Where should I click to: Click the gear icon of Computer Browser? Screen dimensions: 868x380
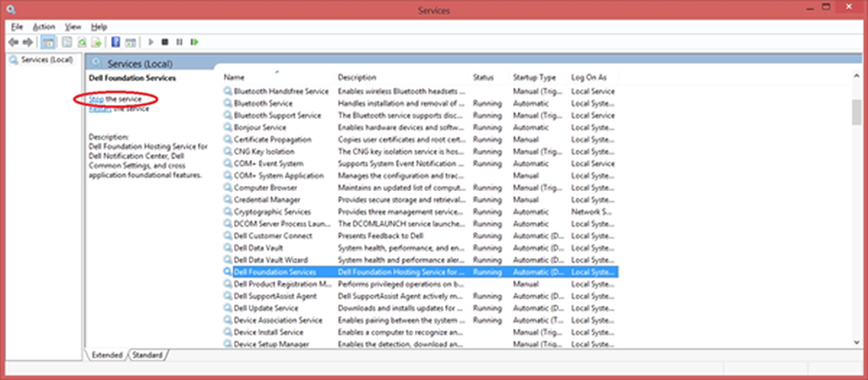(227, 187)
